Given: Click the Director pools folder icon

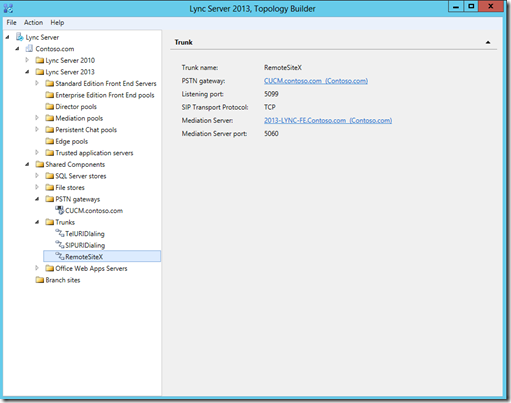Looking at the screenshot, I should (49, 107).
